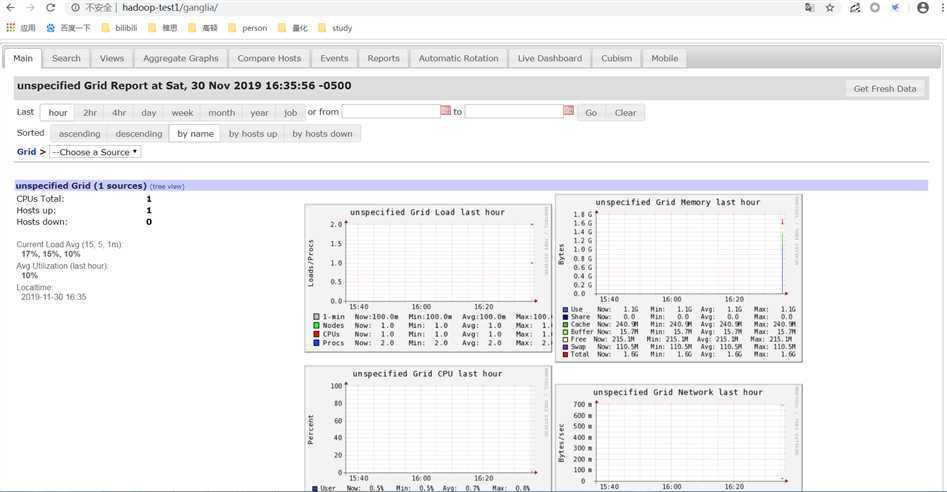Image resolution: width=947 pixels, height=492 pixels.
Task: Bookmark this page with star icon
Action: coord(830,8)
